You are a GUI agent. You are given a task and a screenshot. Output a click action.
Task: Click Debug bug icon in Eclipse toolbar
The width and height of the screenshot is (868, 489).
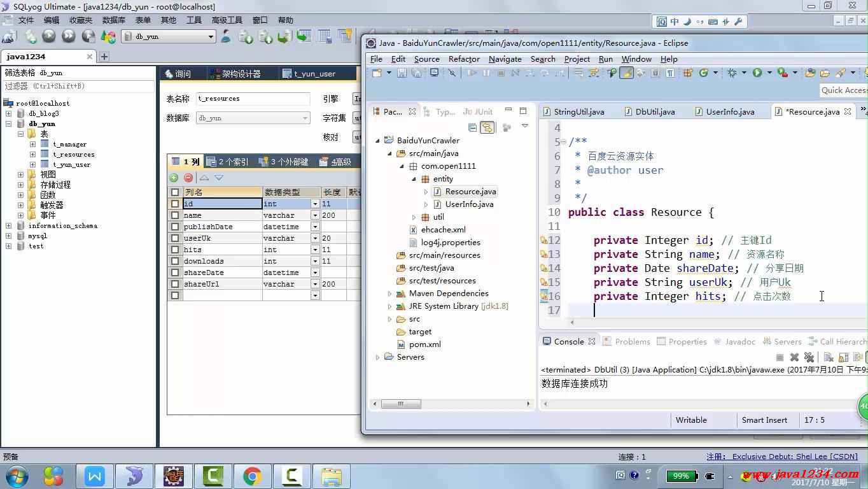pos(732,73)
